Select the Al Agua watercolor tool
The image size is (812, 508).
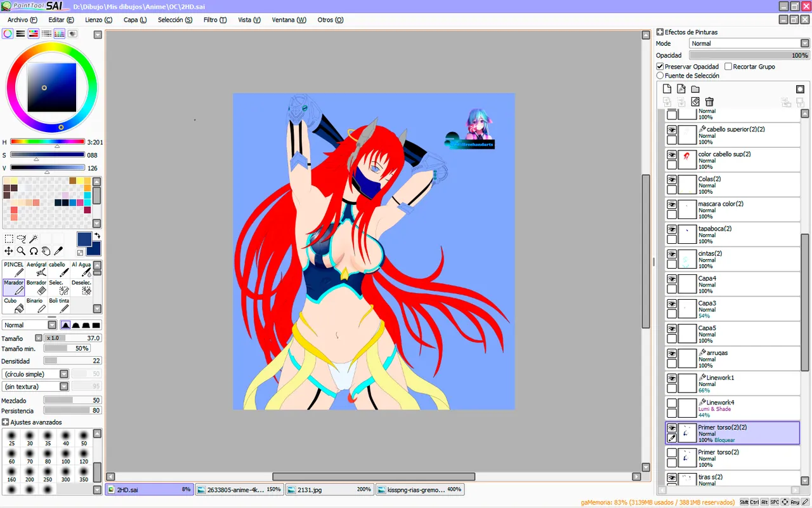pyautogui.click(x=81, y=269)
